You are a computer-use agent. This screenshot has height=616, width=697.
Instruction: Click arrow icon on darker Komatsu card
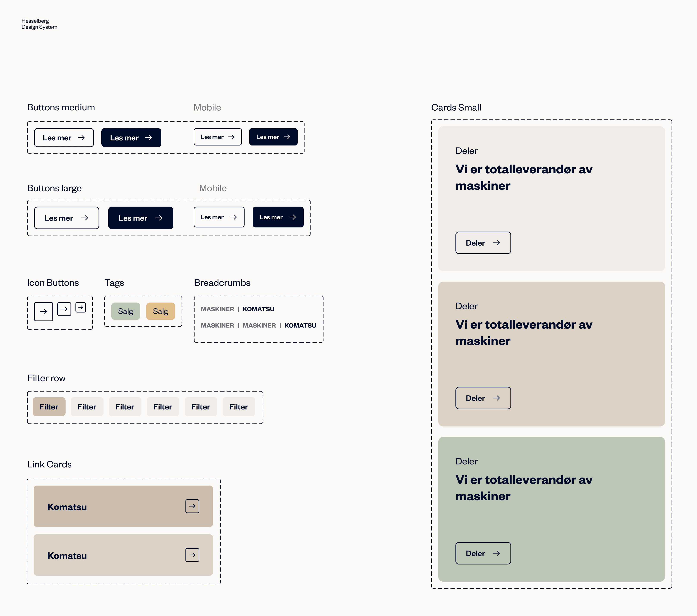(192, 506)
